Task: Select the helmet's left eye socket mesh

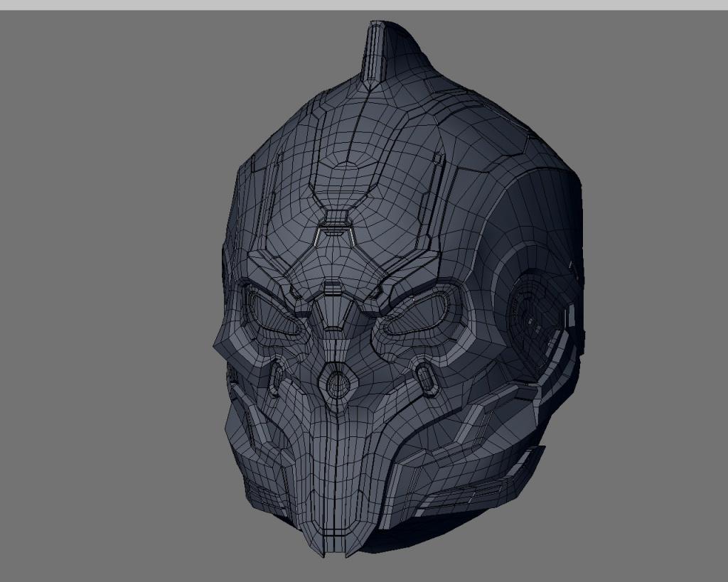Action: coord(273,314)
